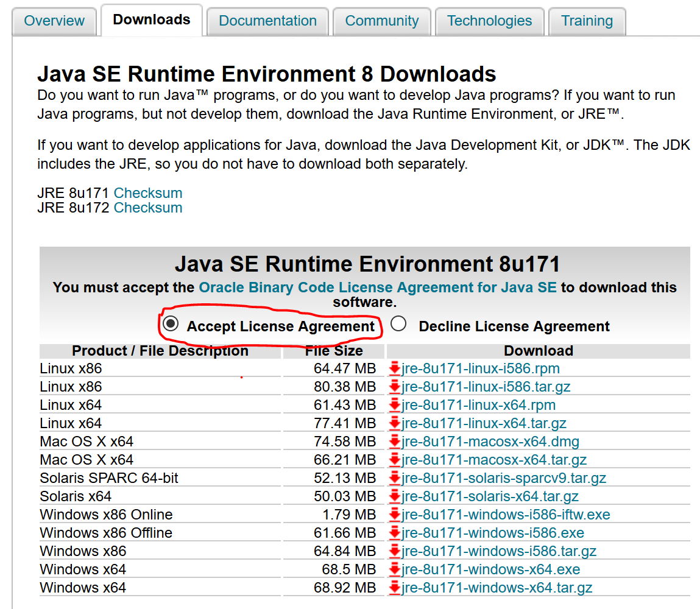This screenshot has width=700, height=609.
Task: Click download icon beside jre-8u171-windows-x64.exe
Action: tap(395, 569)
